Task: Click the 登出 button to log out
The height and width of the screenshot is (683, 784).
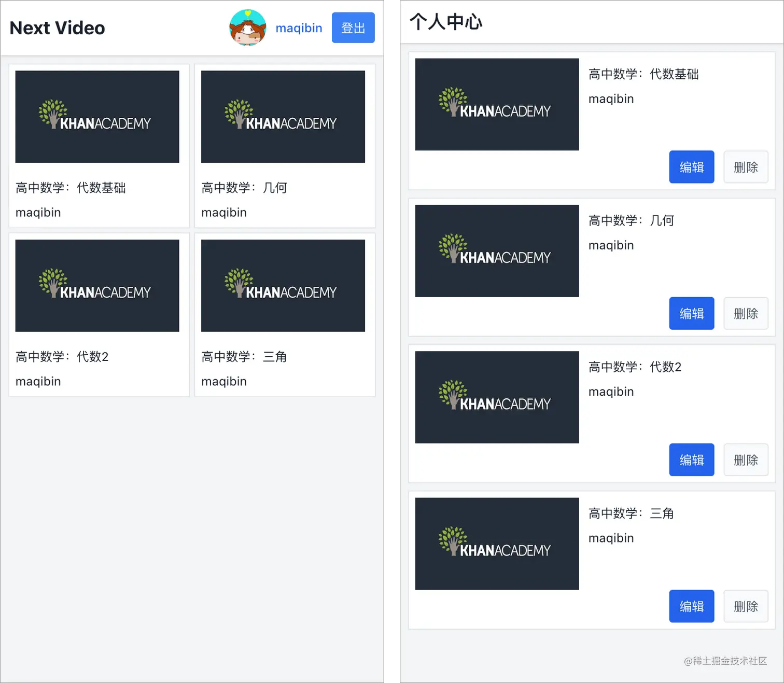Action: pos(353,27)
